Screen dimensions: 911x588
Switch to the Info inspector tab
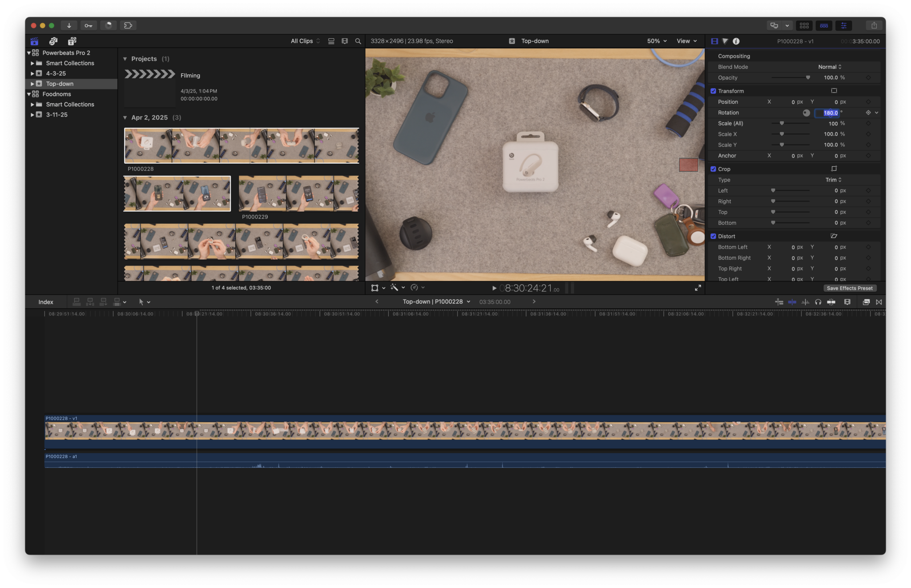[x=736, y=41]
